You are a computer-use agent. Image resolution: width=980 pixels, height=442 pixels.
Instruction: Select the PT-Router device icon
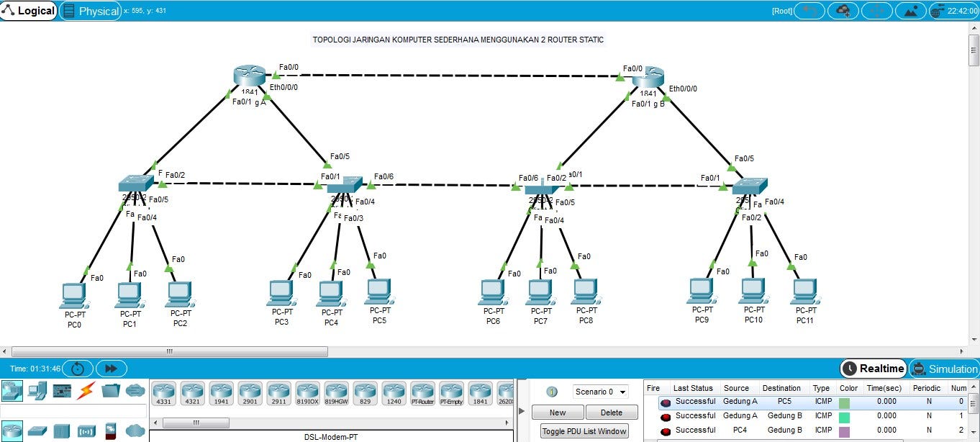pos(422,392)
